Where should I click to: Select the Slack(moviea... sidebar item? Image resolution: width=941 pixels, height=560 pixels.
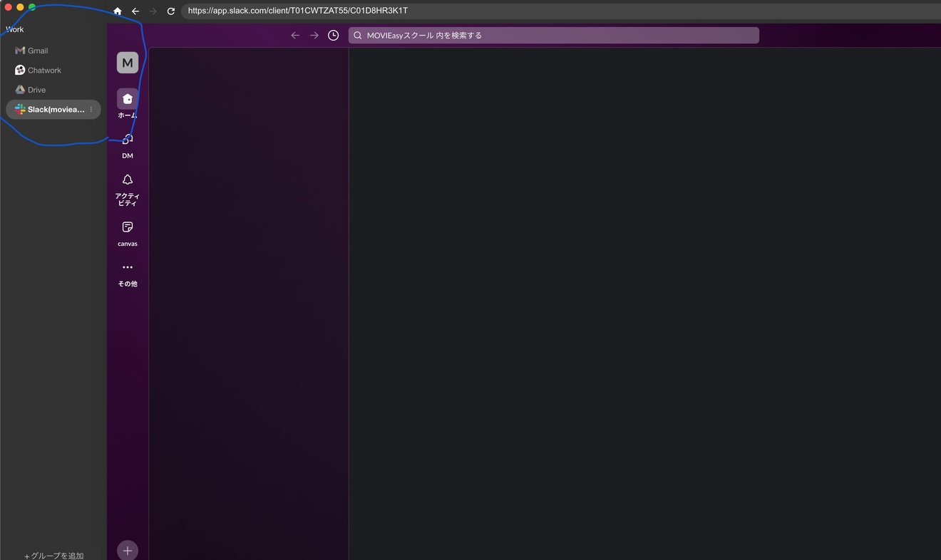click(53, 109)
